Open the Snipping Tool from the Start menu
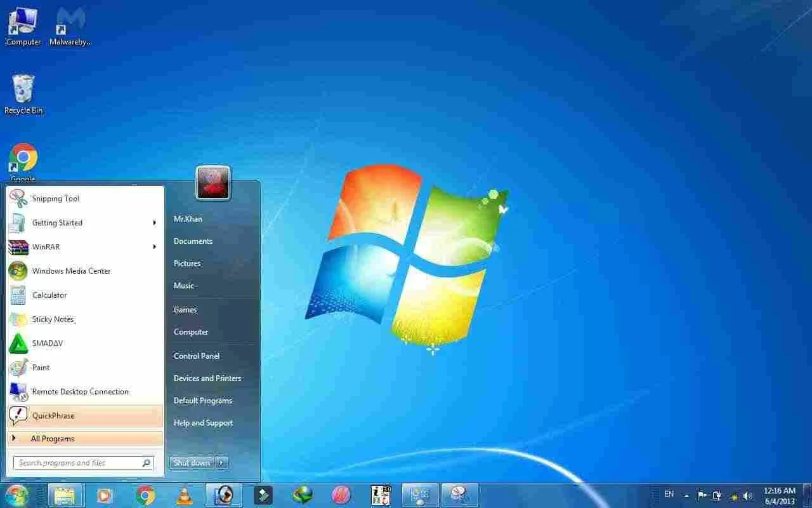 [56, 198]
